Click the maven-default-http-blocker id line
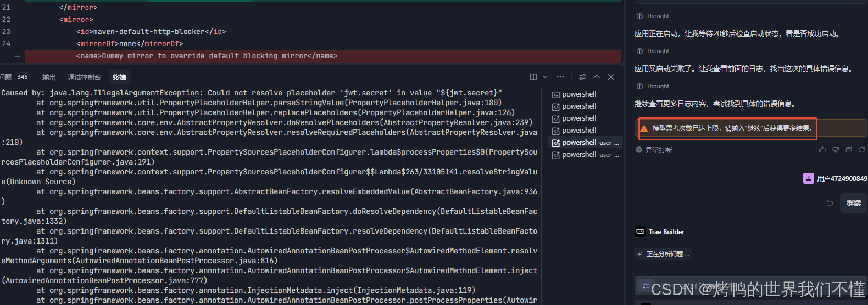The width and height of the screenshot is (868, 305). (x=151, y=32)
